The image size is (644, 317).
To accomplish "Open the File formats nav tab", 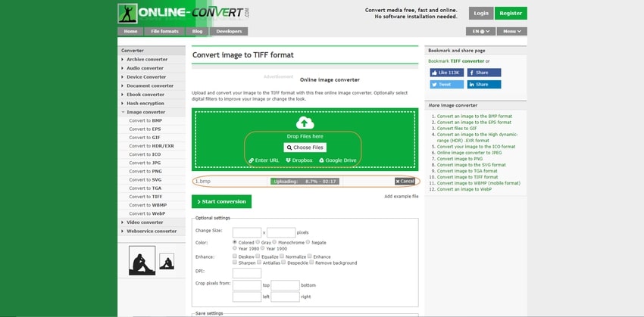I will tap(164, 32).
